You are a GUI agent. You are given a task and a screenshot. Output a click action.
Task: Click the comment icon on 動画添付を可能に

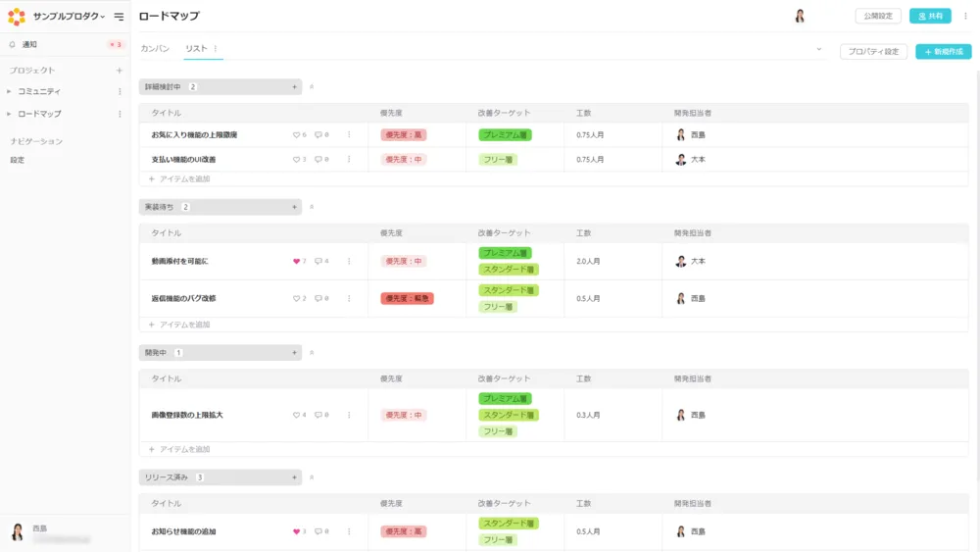[318, 262]
